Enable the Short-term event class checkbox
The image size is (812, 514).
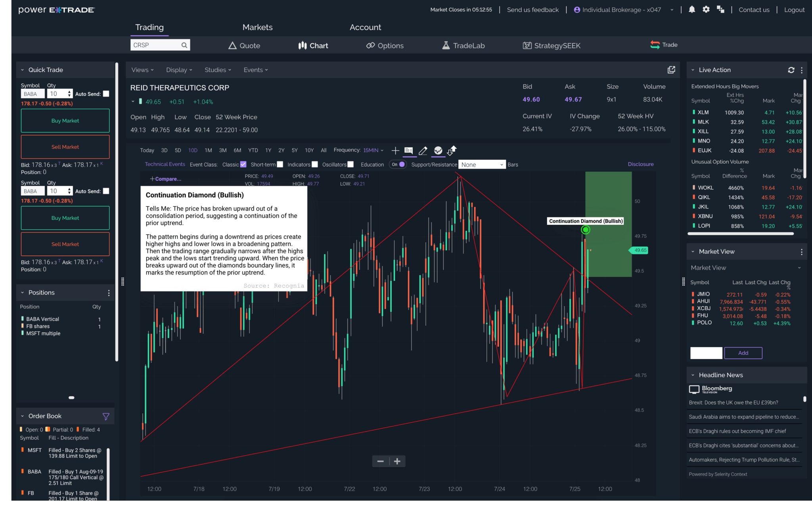(x=280, y=164)
